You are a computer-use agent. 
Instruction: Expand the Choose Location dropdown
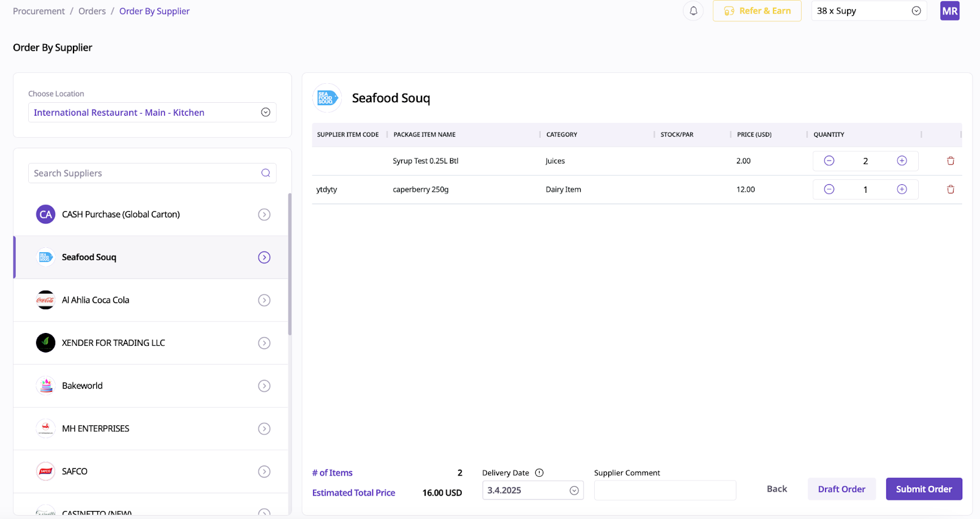265,113
